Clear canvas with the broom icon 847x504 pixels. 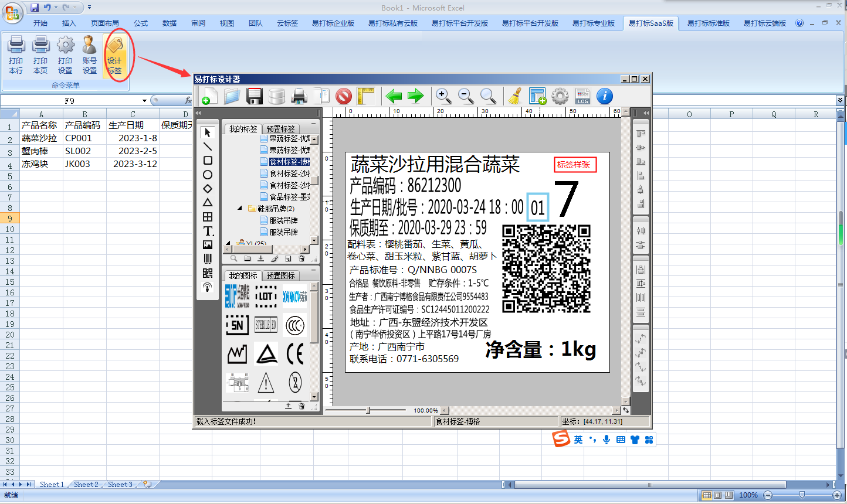click(515, 96)
